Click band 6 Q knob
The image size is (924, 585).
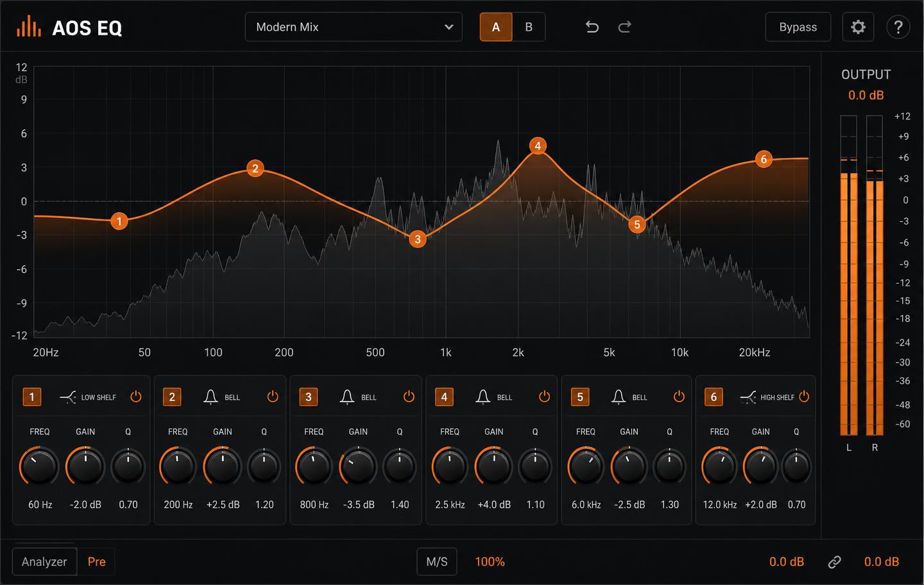tap(796, 466)
